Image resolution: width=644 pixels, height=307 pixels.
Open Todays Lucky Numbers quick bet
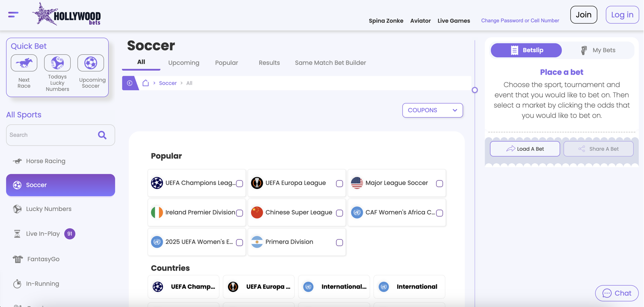click(x=57, y=62)
